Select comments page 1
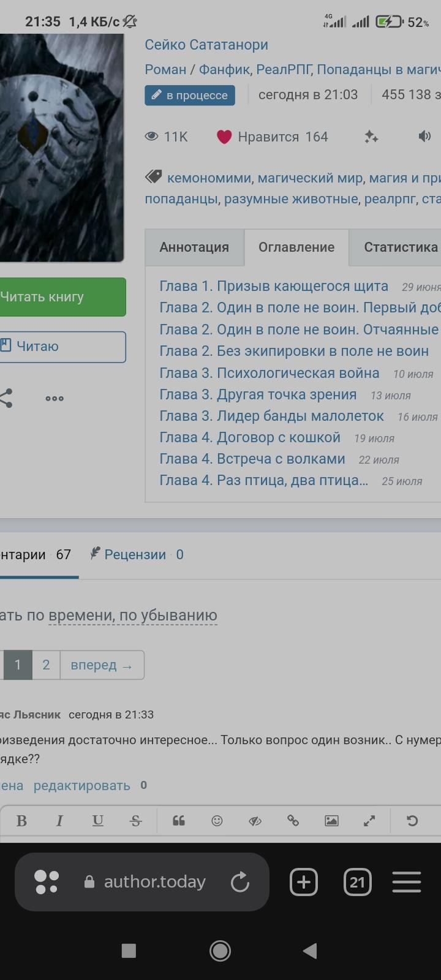 (18, 665)
